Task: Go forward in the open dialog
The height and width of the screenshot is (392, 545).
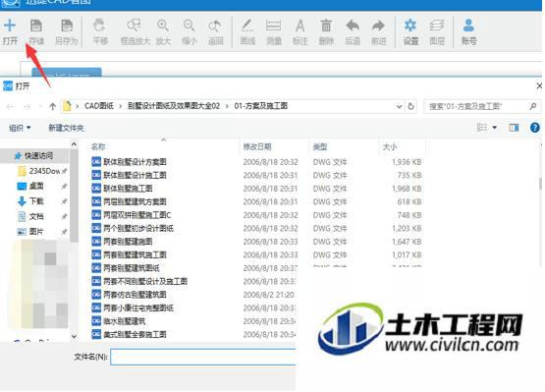Action: (27, 106)
